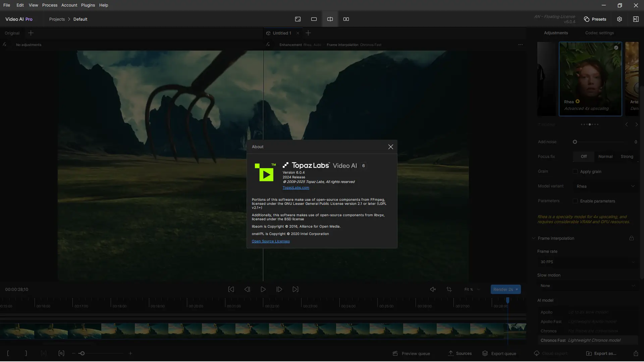The height and width of the screenshot is (362, 644).
Task: Open the Process menu
Action: click(x=50, y=5)
